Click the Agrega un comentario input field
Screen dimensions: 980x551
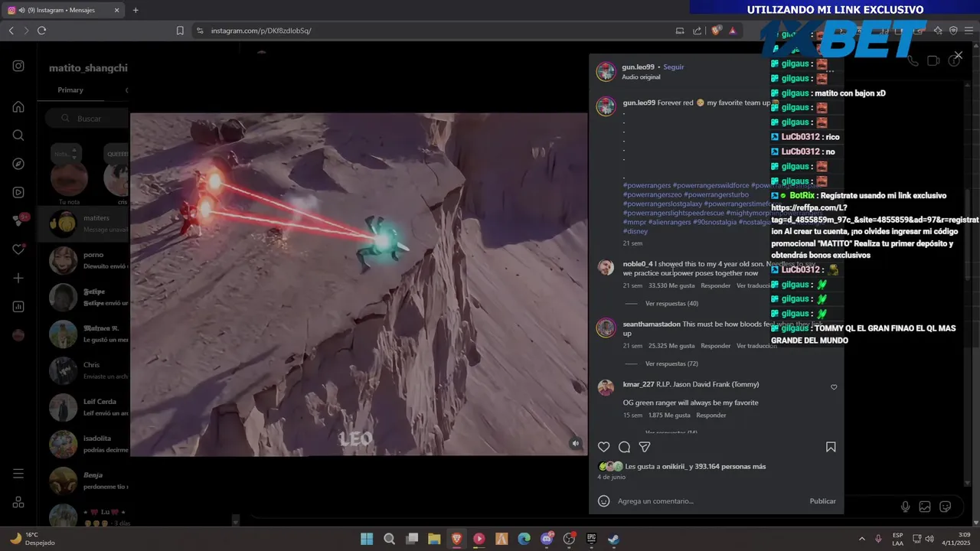[708, 501]
